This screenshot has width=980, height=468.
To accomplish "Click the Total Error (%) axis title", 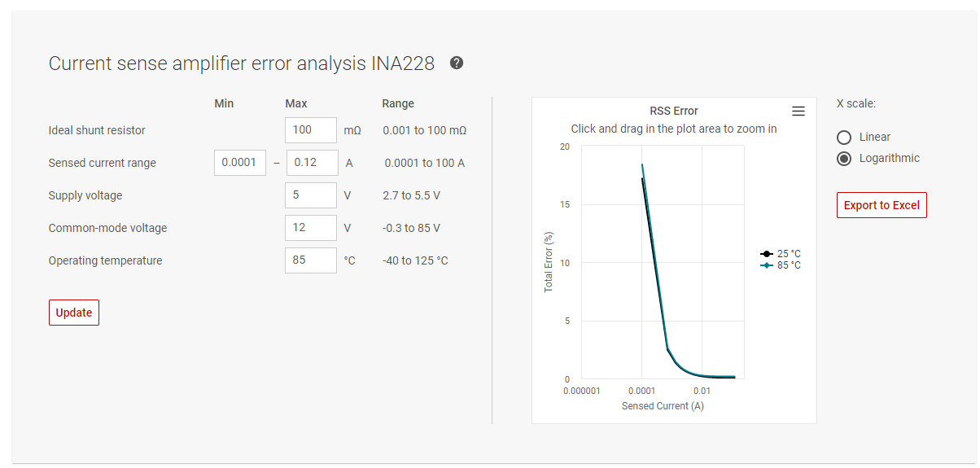I will click(549, 262).
